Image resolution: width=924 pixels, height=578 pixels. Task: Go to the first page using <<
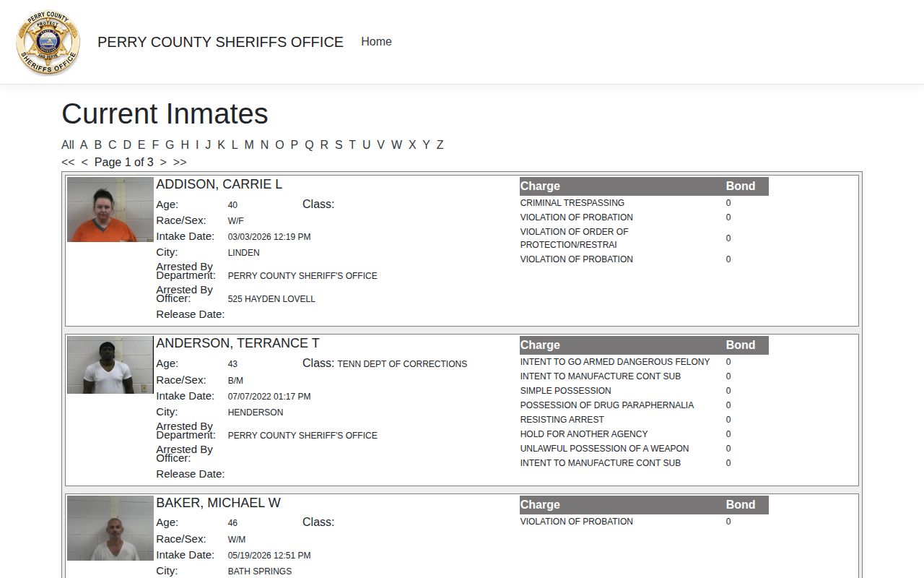[x=68, y=162]
